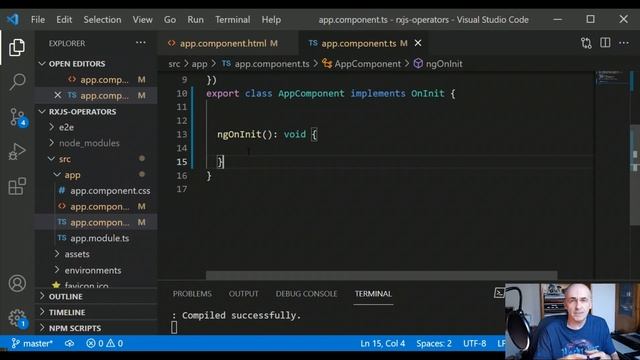Click line number 13 in gutter
This screenshot has height=360, width=640.
[x=182, y=134]
